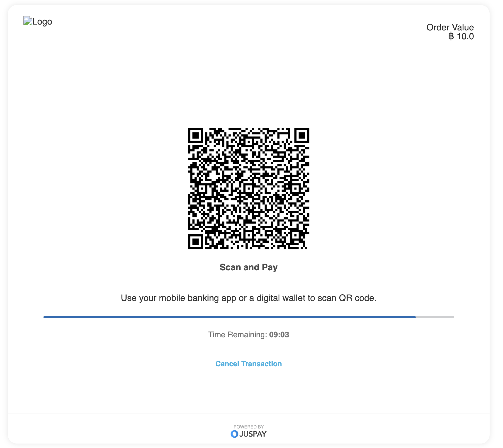
Task: Click the grey unfilled end of progress bar
Action: [435, 317]
